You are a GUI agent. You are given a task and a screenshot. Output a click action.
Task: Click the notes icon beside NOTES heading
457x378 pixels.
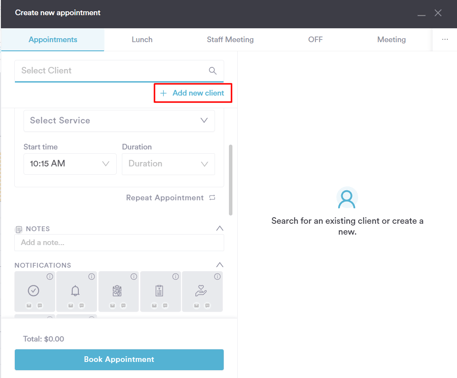(x=19, y=229)
